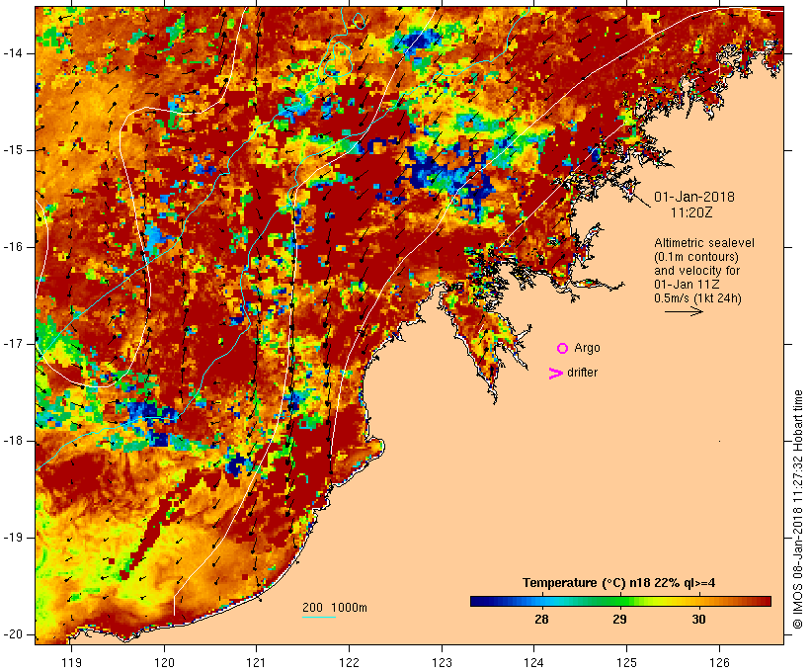The width and height of the screenshot is (810, 672).
Task: Click the IMOS copyright timestamp text
Action: click(797, 510)
